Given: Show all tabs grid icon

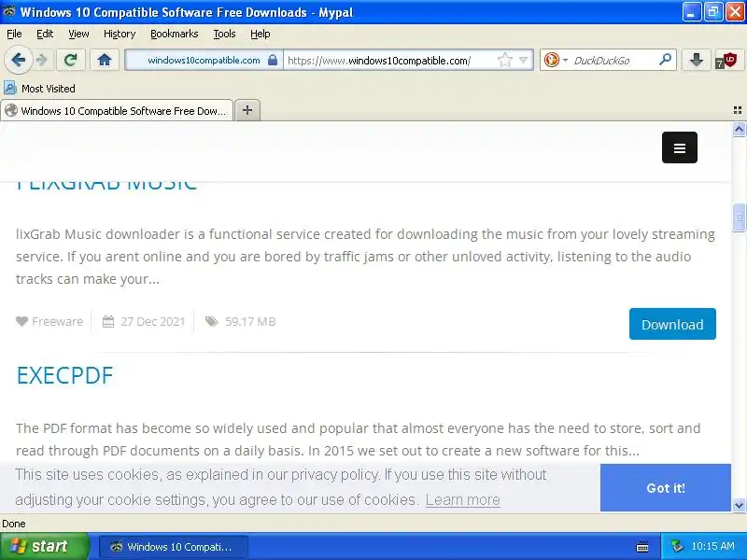Looking at the screenshot, I should 738,110.
